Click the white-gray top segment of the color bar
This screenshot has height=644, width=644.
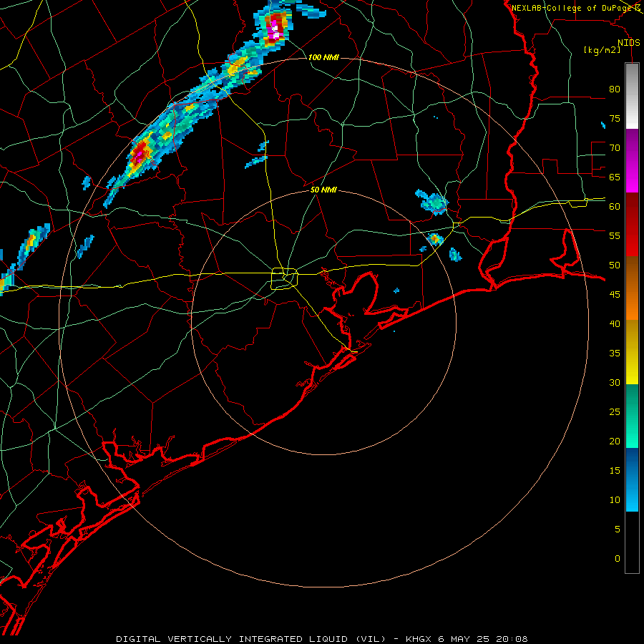(632, 96)
